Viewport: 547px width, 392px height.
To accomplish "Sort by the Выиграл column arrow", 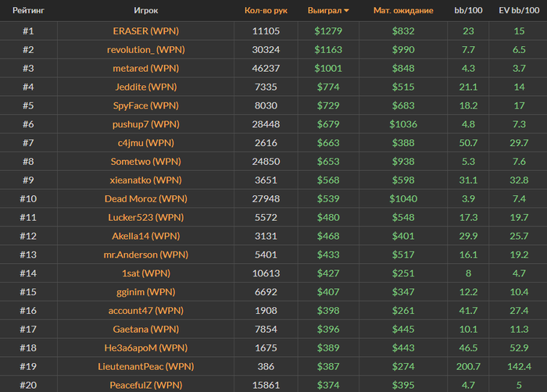I will pyautogui.click(x=346, y=11).
